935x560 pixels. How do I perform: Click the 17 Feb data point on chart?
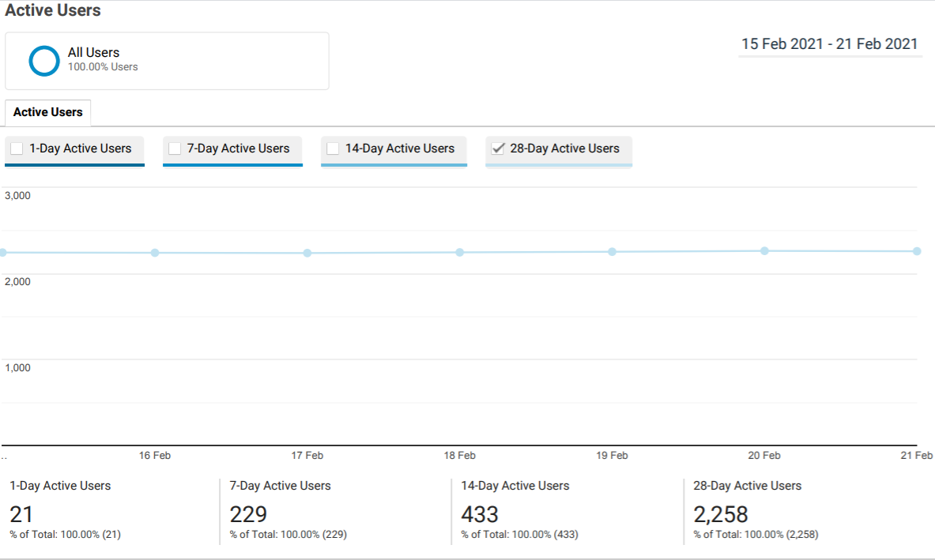click(307, 254)
